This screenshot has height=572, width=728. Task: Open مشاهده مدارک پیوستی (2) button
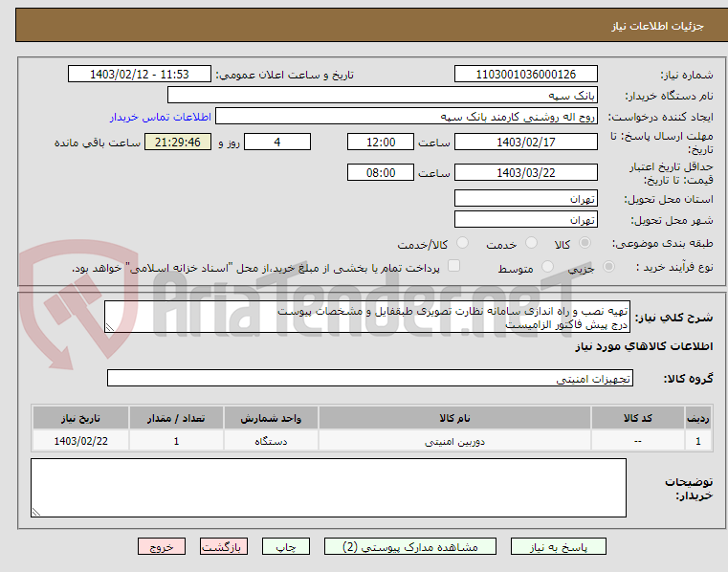pos(410,546)
